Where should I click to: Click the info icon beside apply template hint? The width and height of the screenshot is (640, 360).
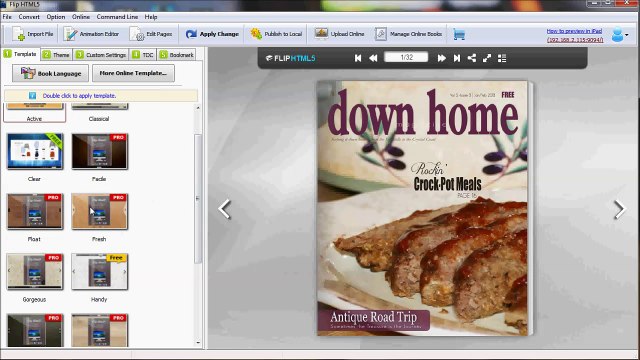[x=33, y=96]
